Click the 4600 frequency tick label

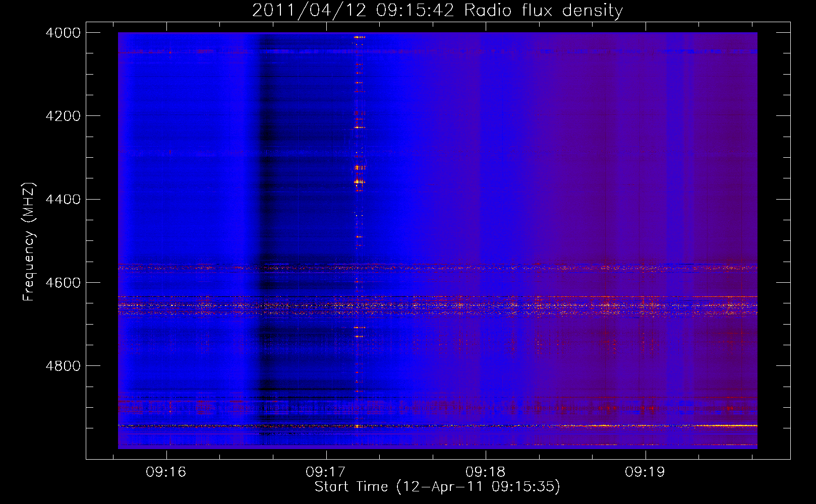(x=63, y=283)
